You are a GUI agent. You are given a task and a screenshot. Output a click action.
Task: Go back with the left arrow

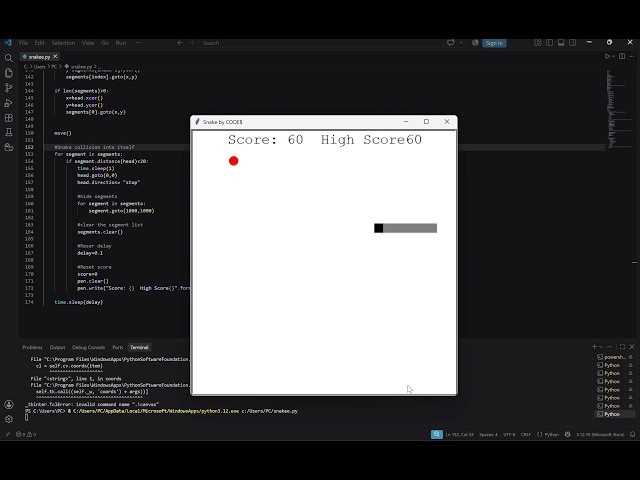pyautogui.click(x=180, y=42)
